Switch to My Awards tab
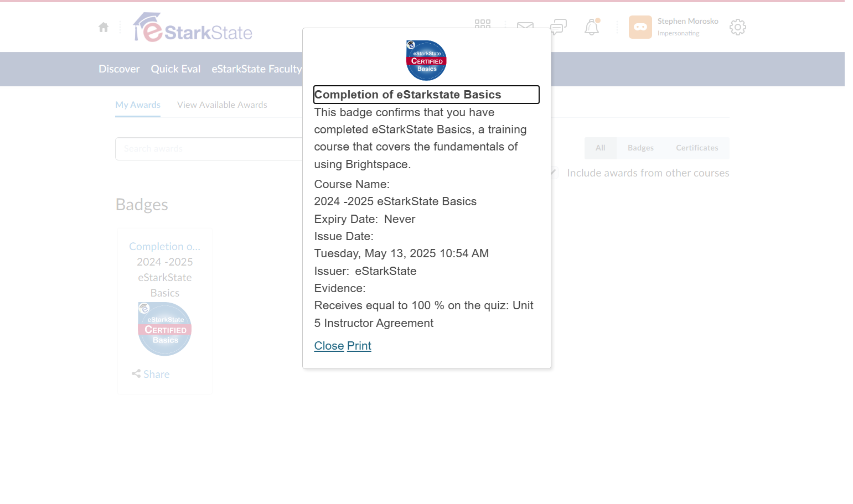The image size is (853, 504). coord(138,105)
